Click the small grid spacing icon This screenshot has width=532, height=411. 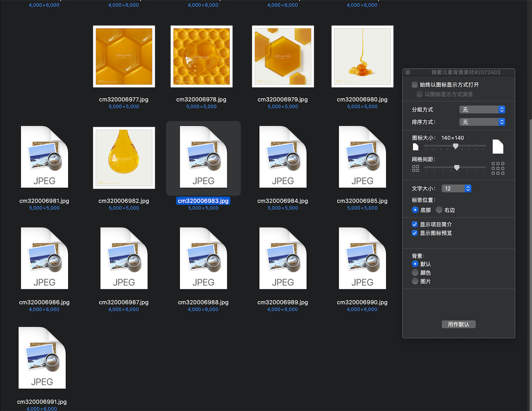[x=415, y=168]
